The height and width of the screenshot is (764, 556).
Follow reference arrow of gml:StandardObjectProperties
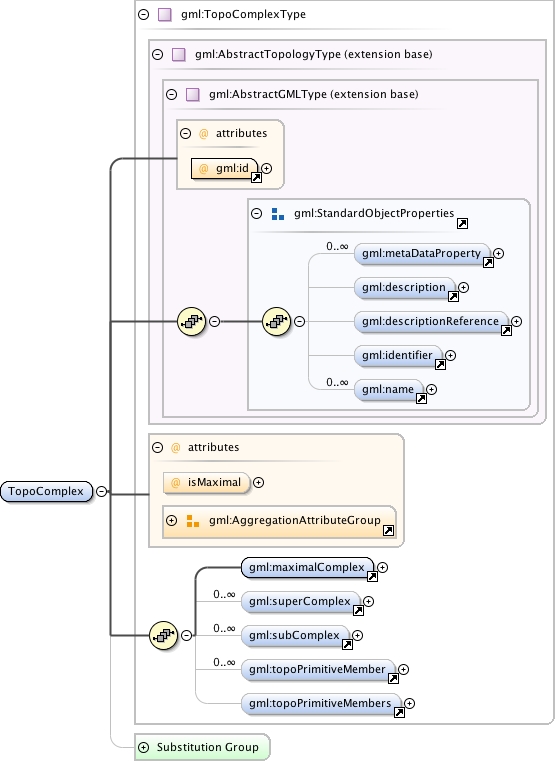462,224
